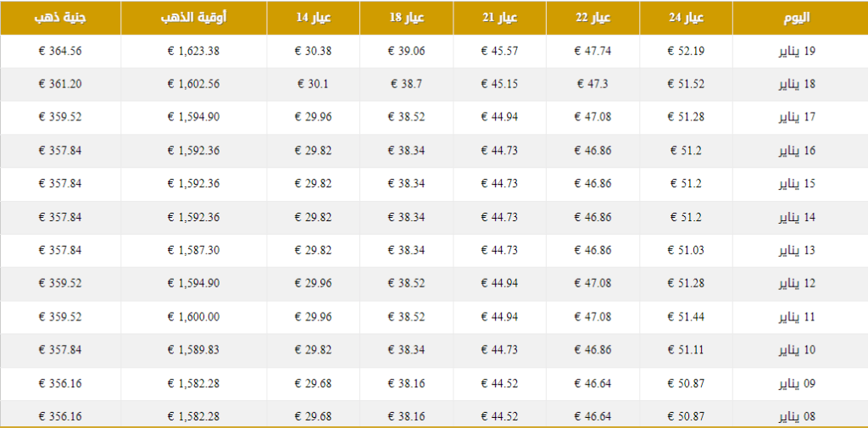This screenshot has height=428, width=868.
Task: Click the € 1,600.00 ounce price
Action: [x=194, y=317]
